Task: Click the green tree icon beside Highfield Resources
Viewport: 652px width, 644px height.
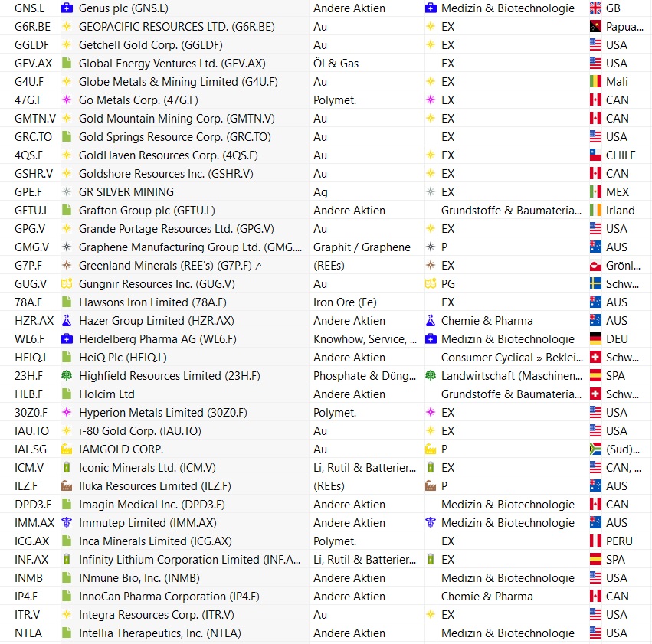Action: point(67,375)
